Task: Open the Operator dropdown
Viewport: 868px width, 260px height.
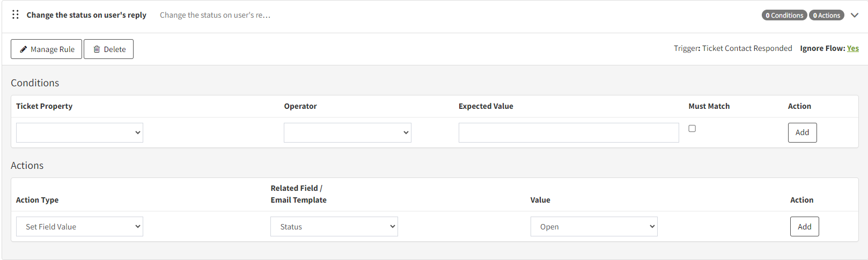Action: point(348,132)
